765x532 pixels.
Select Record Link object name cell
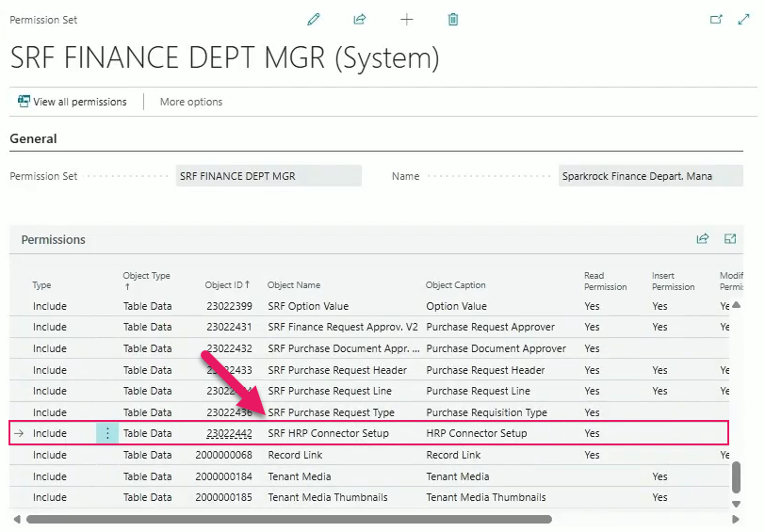tap(295, 455)
